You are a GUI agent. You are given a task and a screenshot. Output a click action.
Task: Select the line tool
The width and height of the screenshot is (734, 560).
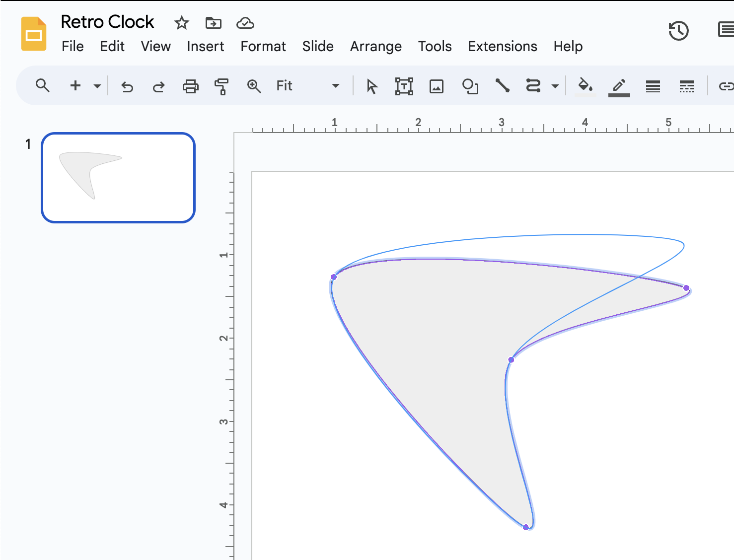pyautogui.click(x=503, y=85)
